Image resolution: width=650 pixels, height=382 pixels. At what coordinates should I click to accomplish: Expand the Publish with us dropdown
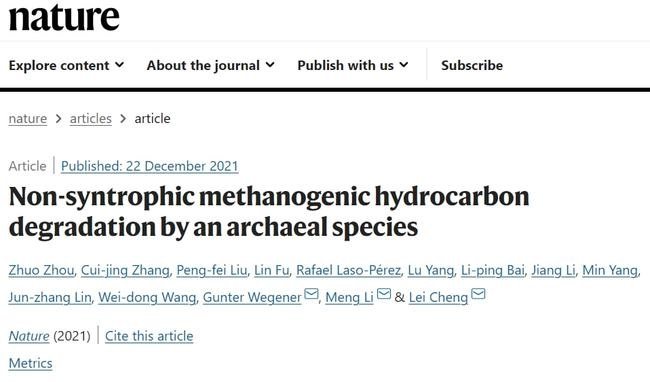click(x=353, y=65)
